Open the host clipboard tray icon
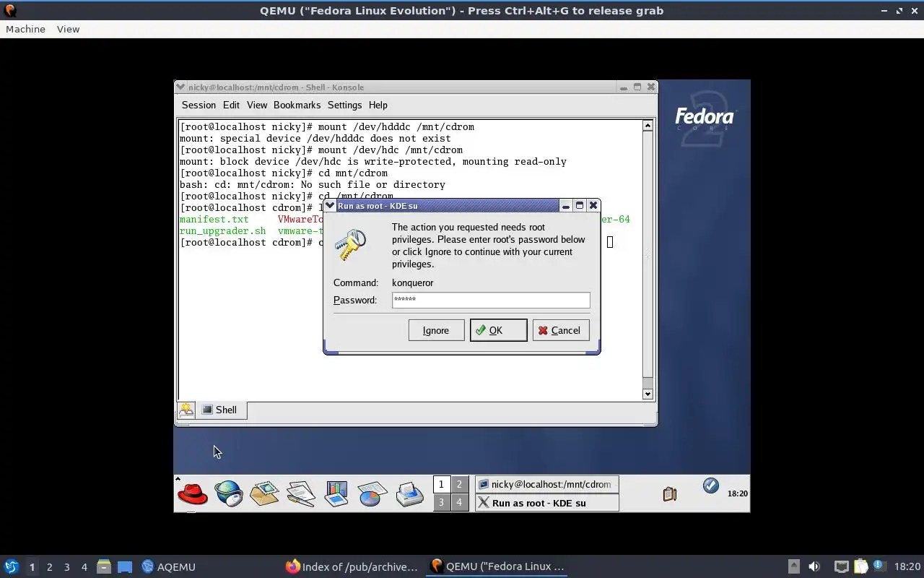Image resolution: width=924 pixels, height=578 pixels. pos(860,566)
